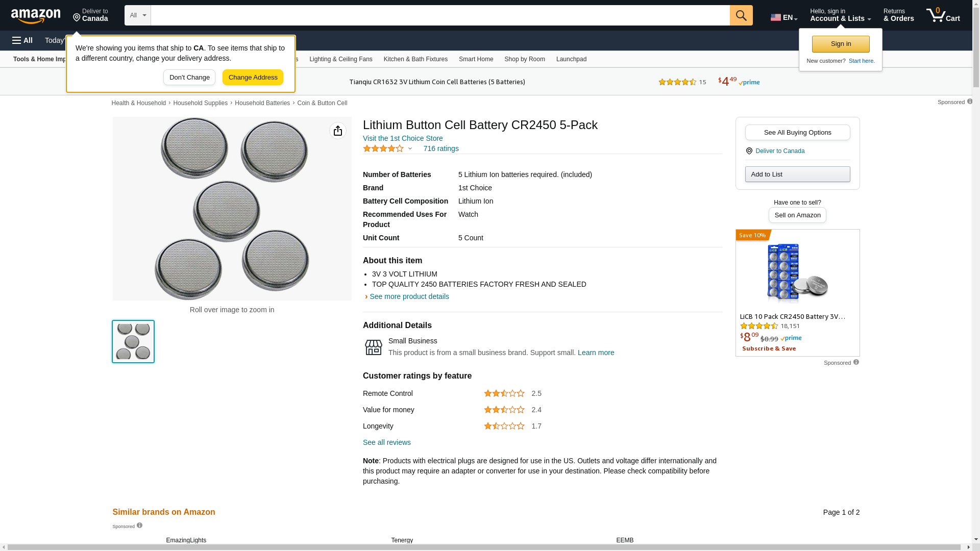Click the Change Address button
The image size is (980, 551).
(253, 78)
